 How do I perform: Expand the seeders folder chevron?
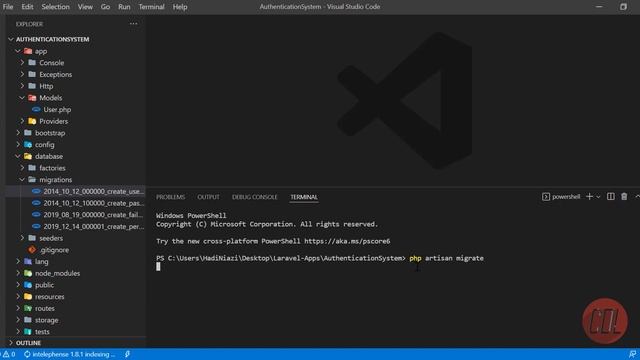pos(22,238)
